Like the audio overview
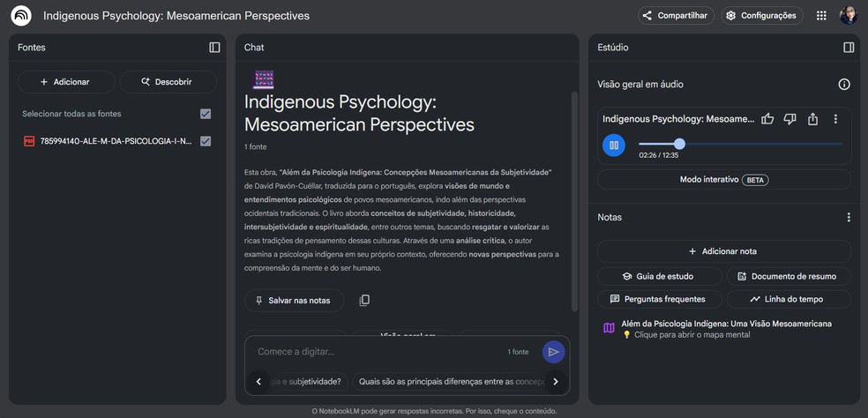 point(767,119)
